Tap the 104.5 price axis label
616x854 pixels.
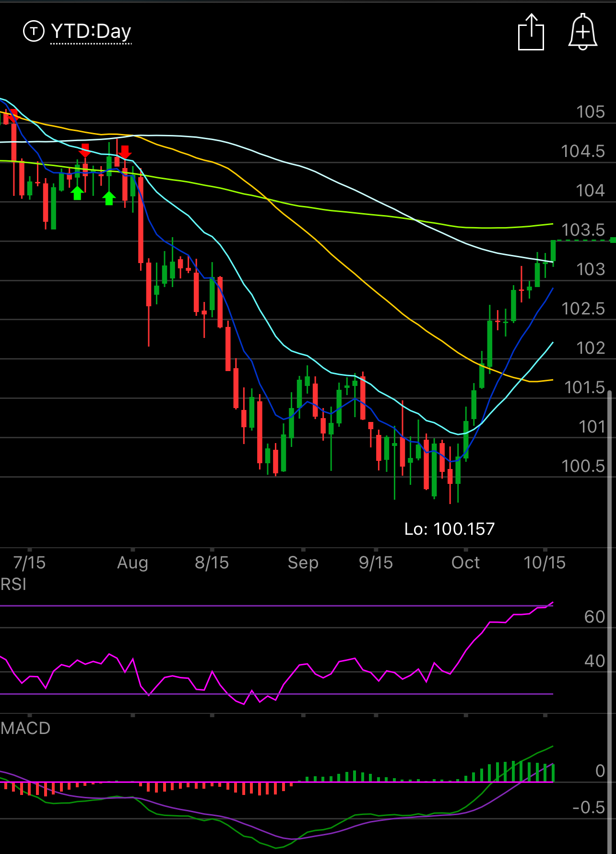(583, 151)
